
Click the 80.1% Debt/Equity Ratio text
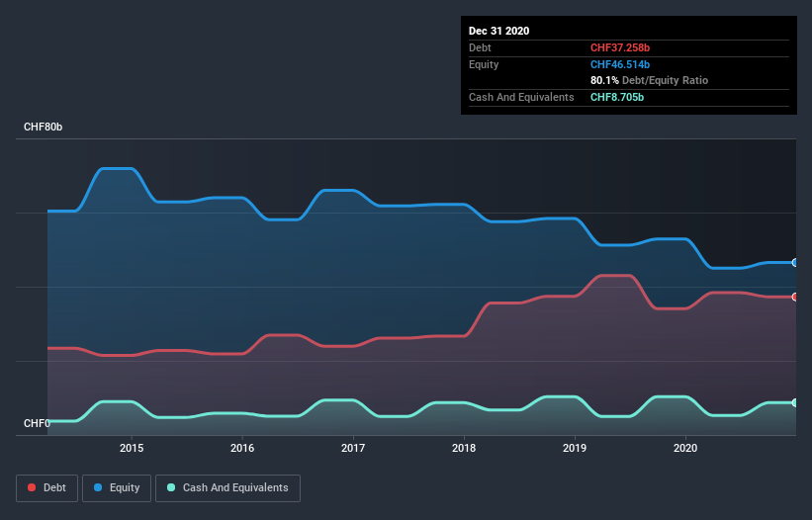[x=650, y=80]
